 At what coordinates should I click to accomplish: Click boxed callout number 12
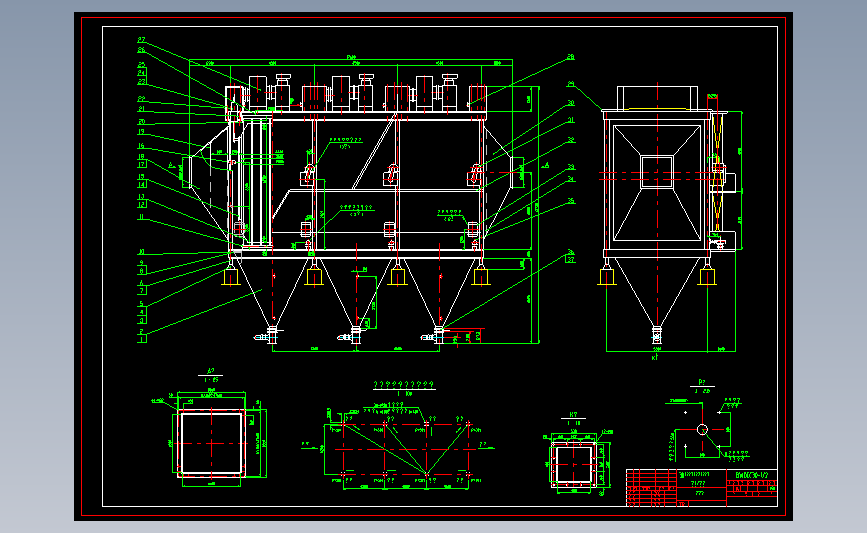coord(142,204)
